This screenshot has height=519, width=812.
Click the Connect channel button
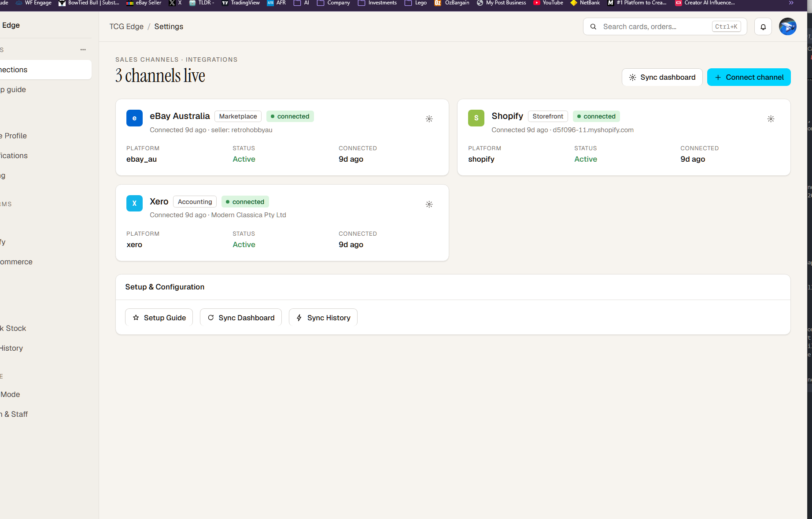pos(749,77)
